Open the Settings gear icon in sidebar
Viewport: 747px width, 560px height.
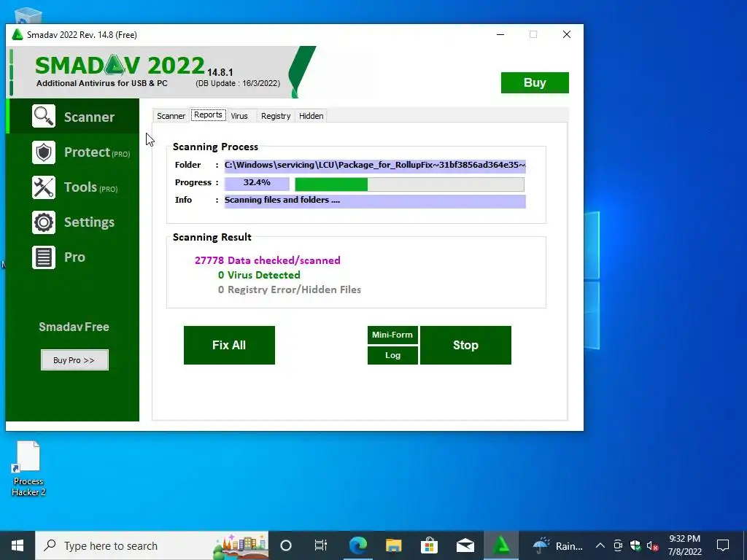coord(44,222)
